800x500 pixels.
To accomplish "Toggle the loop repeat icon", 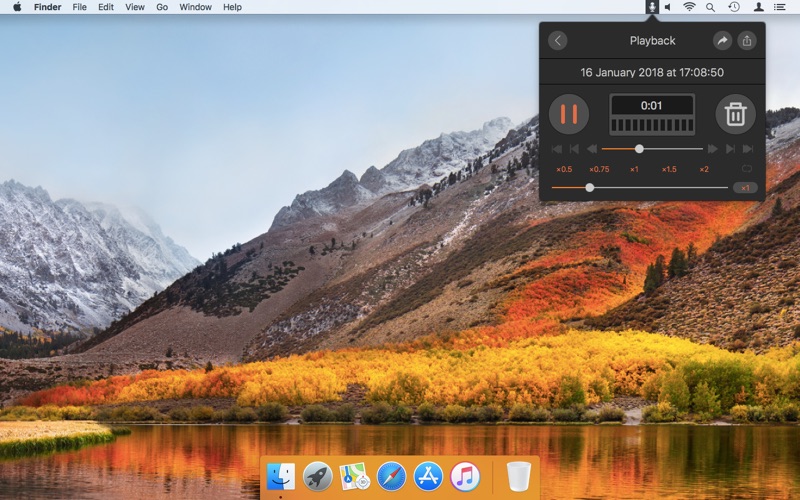I will 747,169.
